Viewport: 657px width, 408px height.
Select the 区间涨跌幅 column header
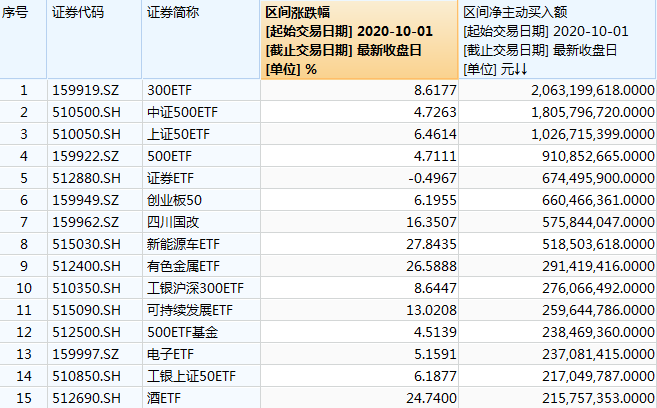pyautogui.click(x=360, y=39)
